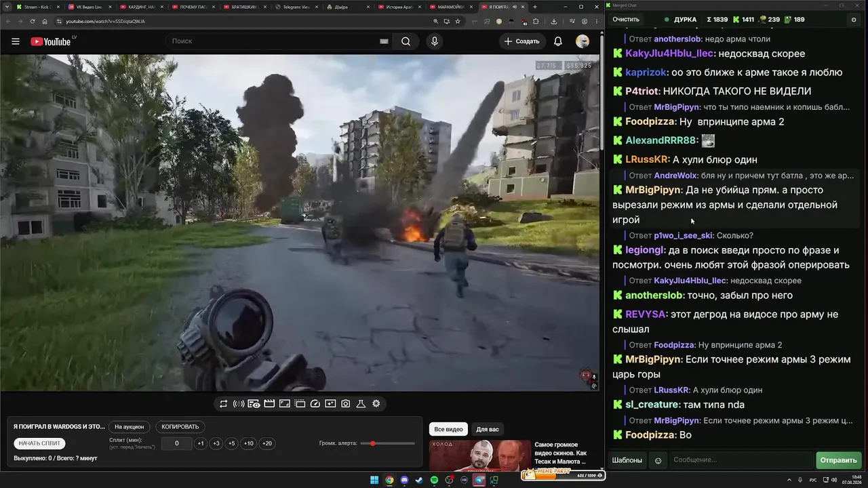Open Chrome extensions puzzle icon

coord(536,21)
